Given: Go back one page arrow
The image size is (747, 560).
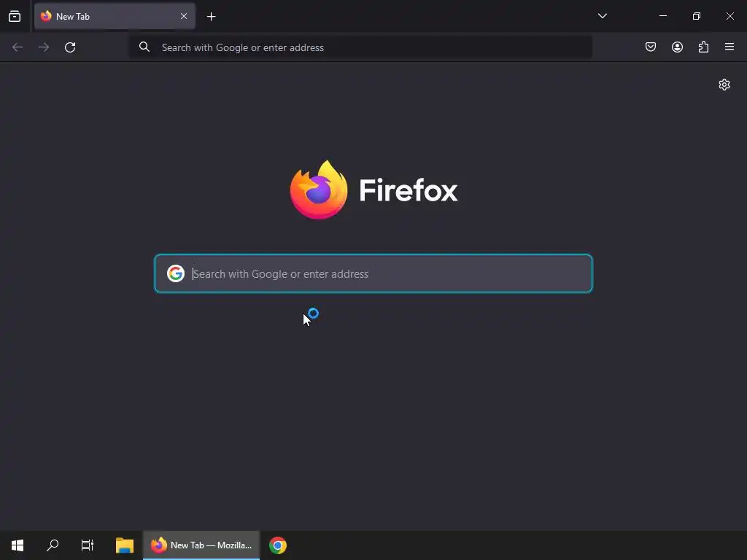Looking at the screenshot, I should tap(18, 47).
